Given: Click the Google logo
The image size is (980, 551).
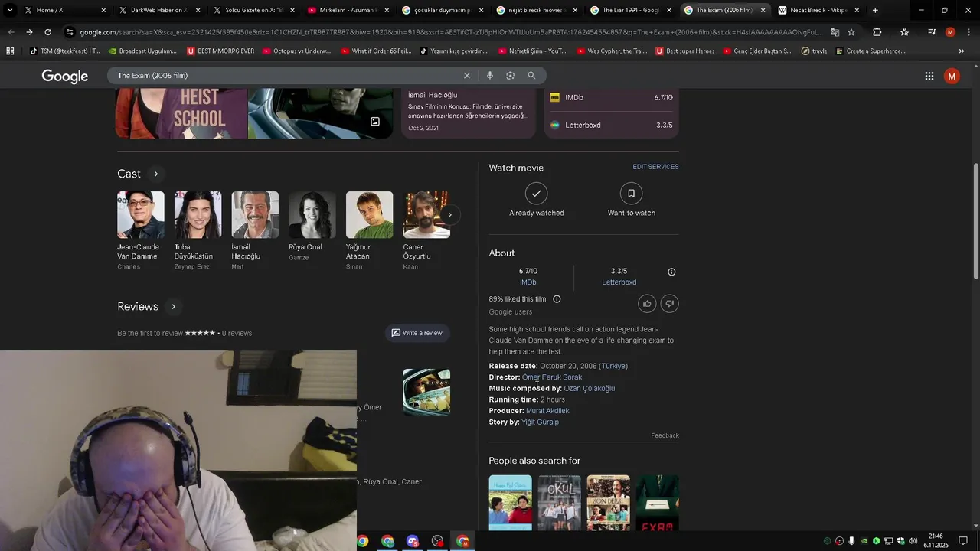Looking at the screenshot, I should [x=65, y=77].
